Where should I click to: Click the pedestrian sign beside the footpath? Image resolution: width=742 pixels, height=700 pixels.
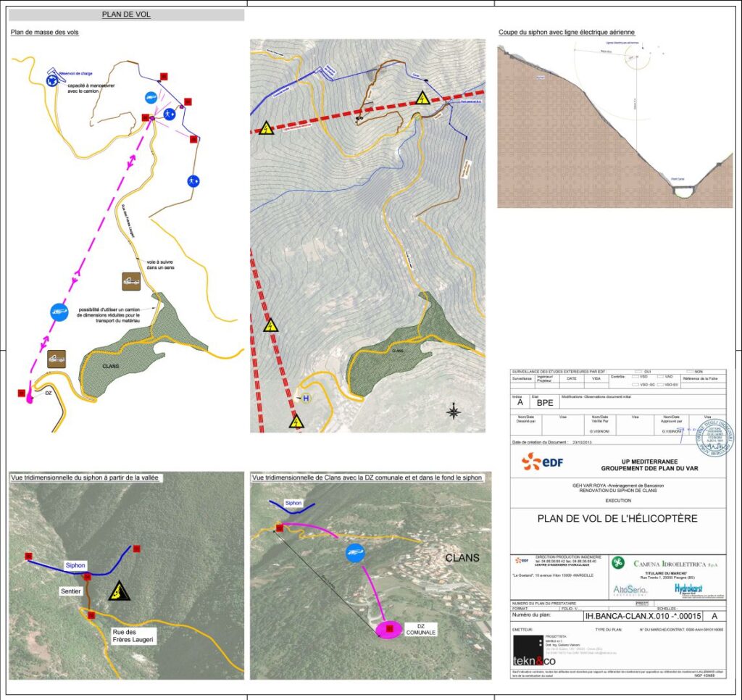click(x=193, y=181)
